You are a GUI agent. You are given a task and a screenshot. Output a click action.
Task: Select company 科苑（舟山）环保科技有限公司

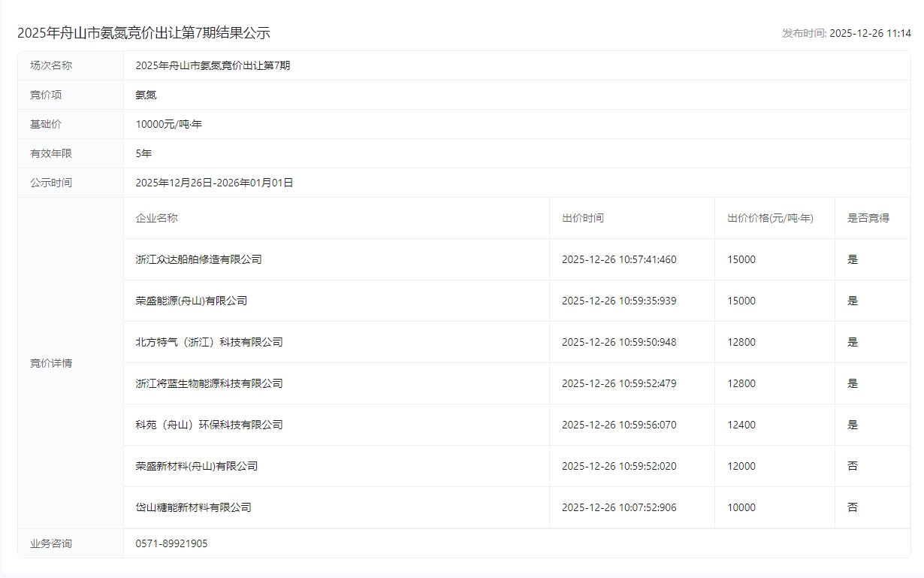click(x=209, y=425)
